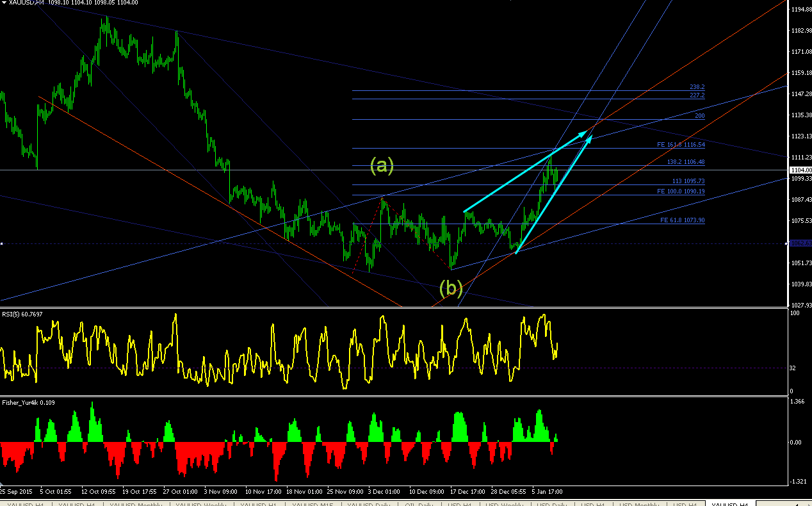Switch to the XAUUSD,M15 chart tab

tap(313, 504)
